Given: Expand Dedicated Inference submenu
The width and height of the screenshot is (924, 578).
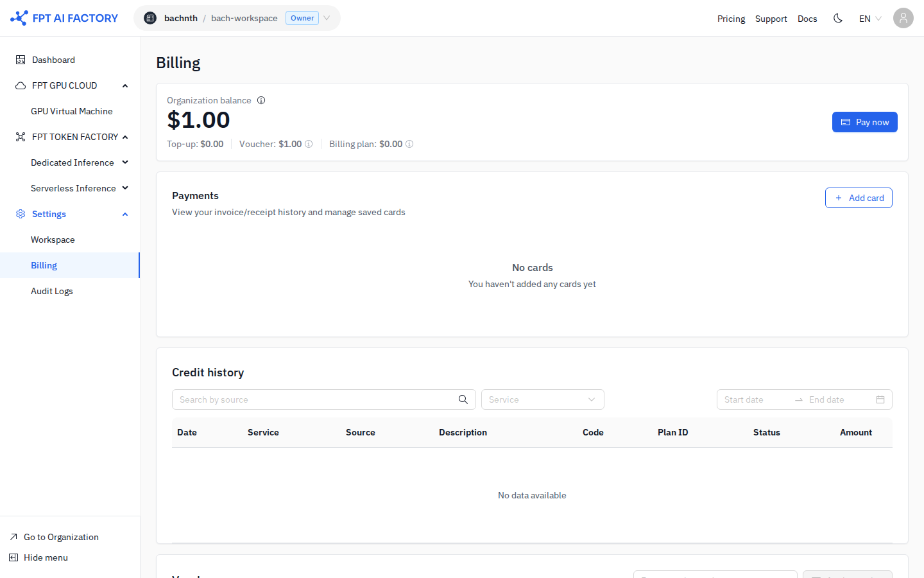Looking at the screenshot, I should pyautogui.click(x=125, y=162).
